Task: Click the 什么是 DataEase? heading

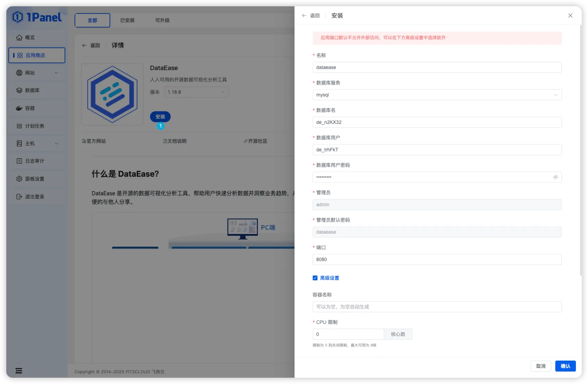Action: pos(125,174)
